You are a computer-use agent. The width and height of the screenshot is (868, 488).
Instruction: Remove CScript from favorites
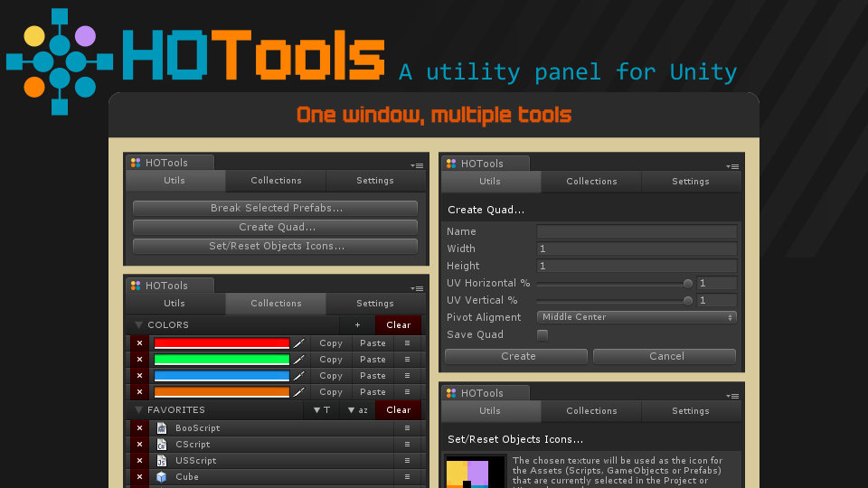click(x=139, y=445)
